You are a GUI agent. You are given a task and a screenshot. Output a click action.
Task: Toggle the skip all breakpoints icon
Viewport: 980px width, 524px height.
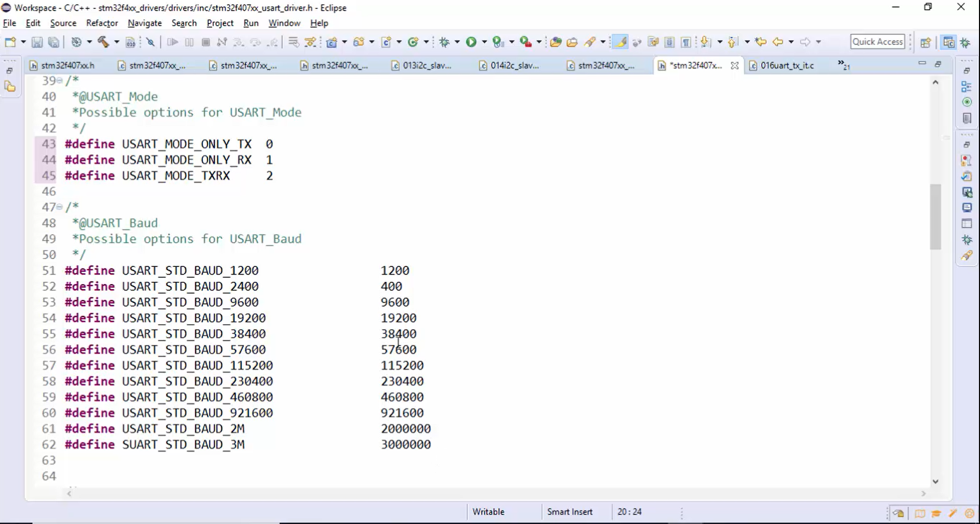(x=150, y=42)
